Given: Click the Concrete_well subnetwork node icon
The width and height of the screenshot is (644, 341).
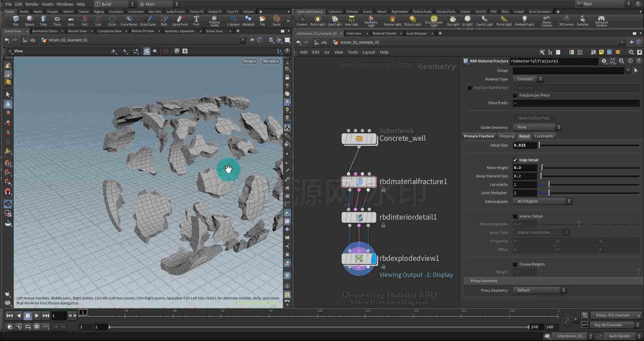Looking at the screenshot, I should (x=359, y=138).
